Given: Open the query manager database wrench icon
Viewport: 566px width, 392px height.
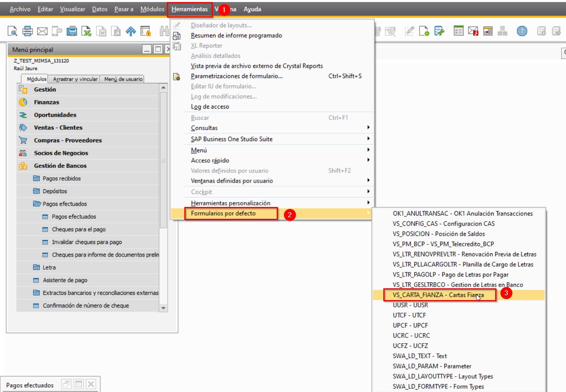Looking at the screenshot, I should [439, 31].
